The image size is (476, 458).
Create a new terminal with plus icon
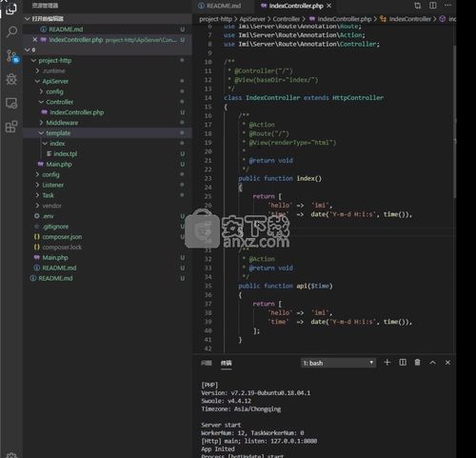387,362
